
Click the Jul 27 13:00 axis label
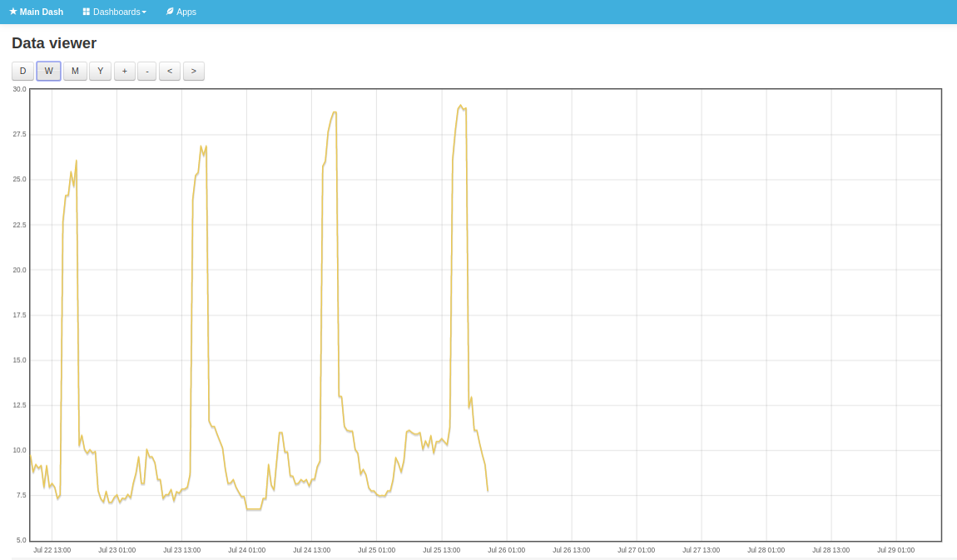702,550
